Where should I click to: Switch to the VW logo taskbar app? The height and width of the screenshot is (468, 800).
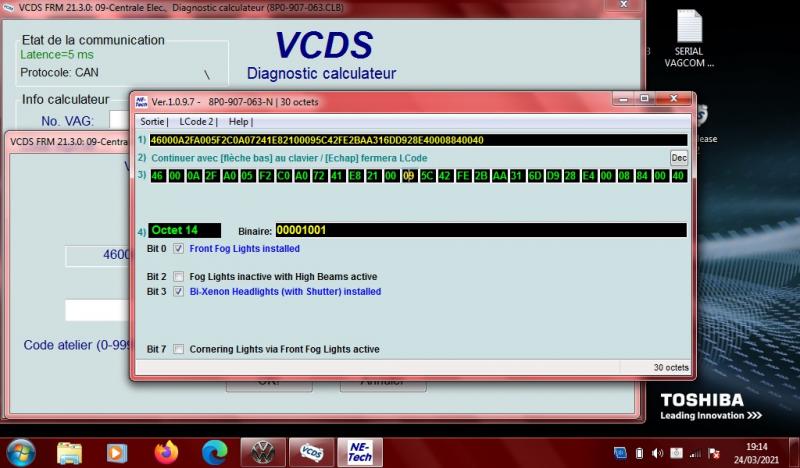[263, 452]
